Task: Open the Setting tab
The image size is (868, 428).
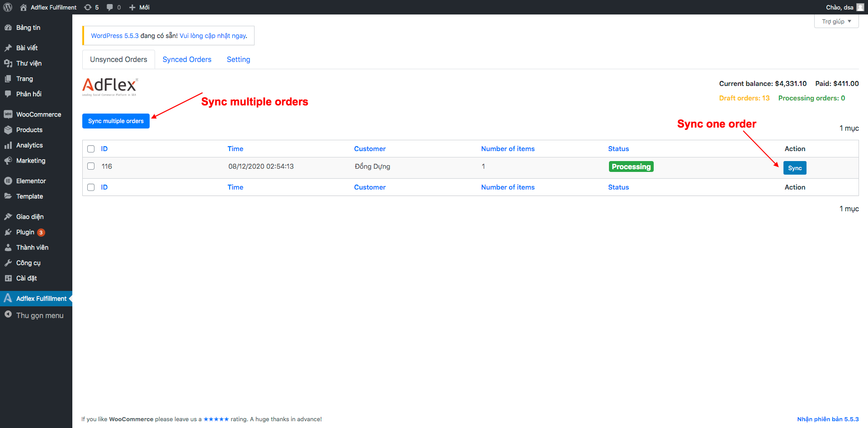Action: pos(238,59)
